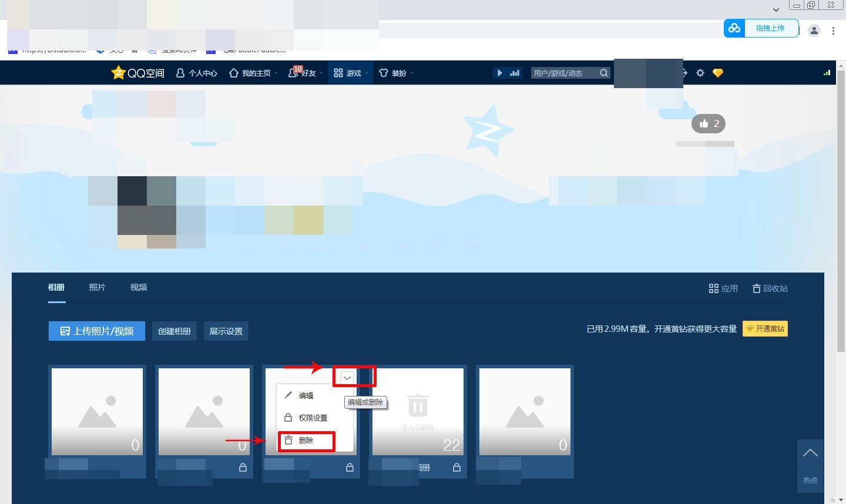Click the 热点 hotspot panel button
The width and height of the screenshot is (846, 504).
click(x=810, y=479)
